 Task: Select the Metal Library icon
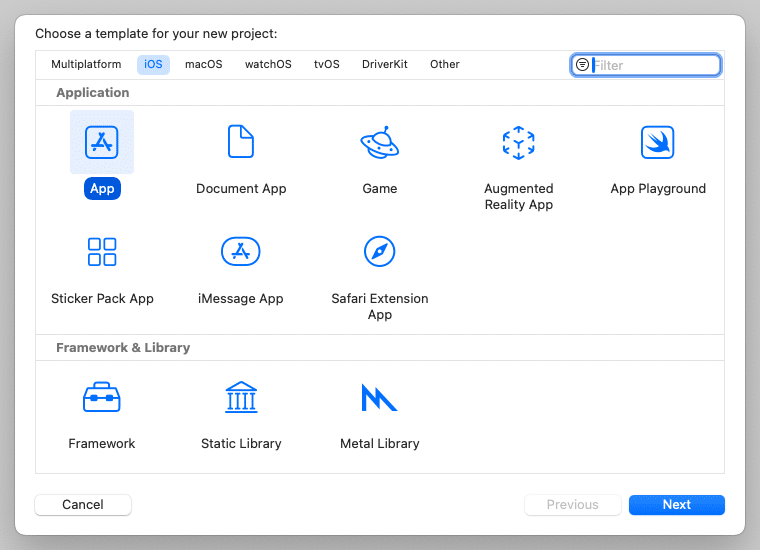[x=379, y=397]
